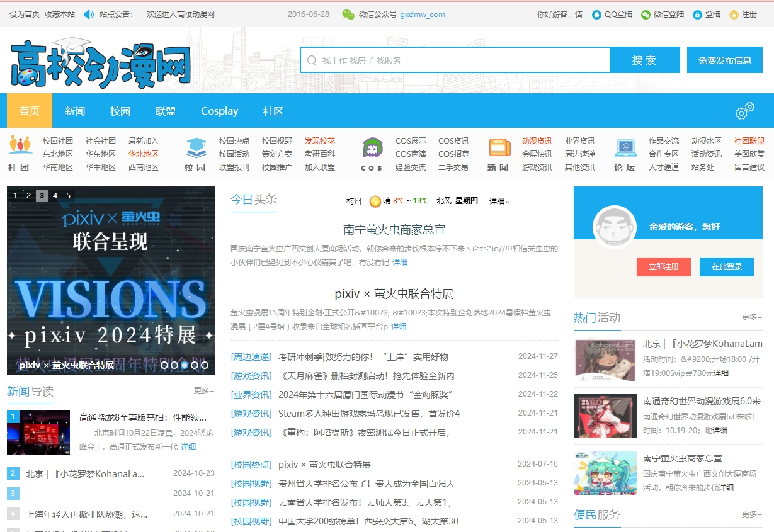Open 考研冲刺季 article headline
774x532 pixels.
363,357
